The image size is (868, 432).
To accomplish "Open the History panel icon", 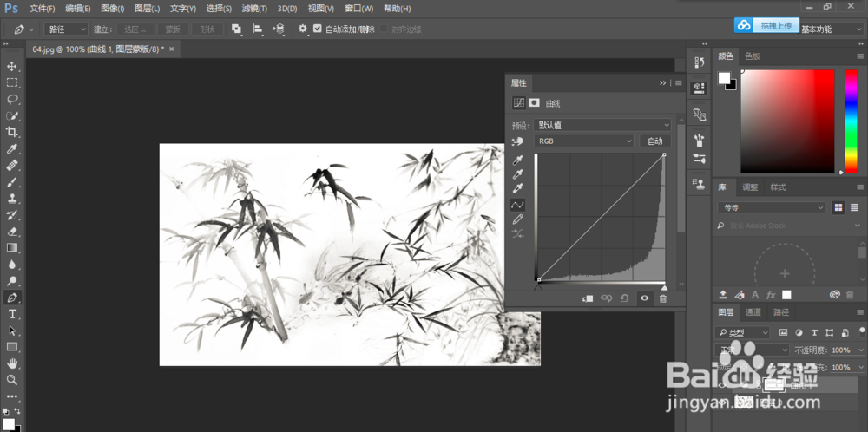I will 699,62.
